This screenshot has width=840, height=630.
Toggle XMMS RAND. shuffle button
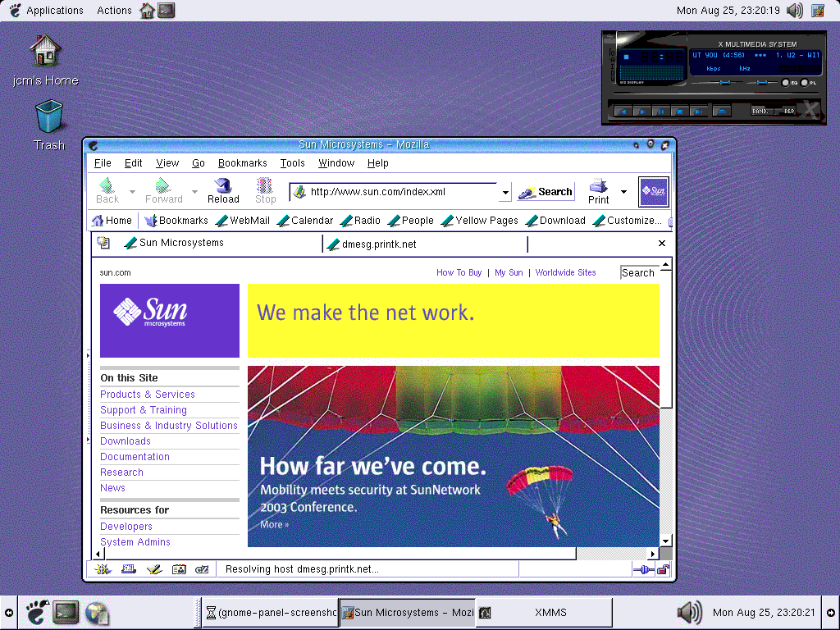tap(761, 111)
